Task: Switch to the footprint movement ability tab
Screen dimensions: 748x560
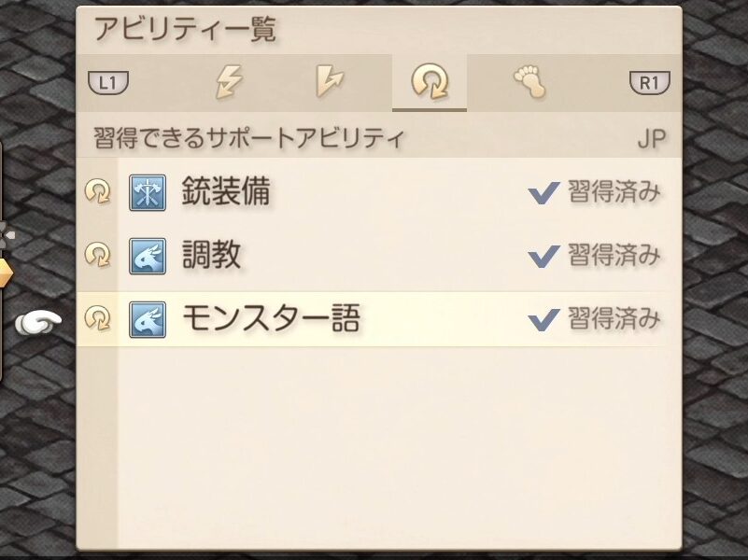Action: click(529, 82)
